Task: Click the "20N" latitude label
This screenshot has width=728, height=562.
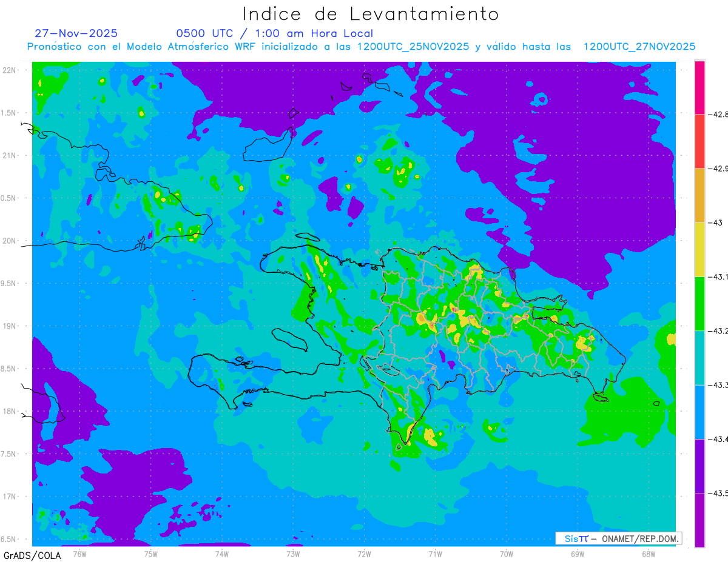Action: (9, 241)
